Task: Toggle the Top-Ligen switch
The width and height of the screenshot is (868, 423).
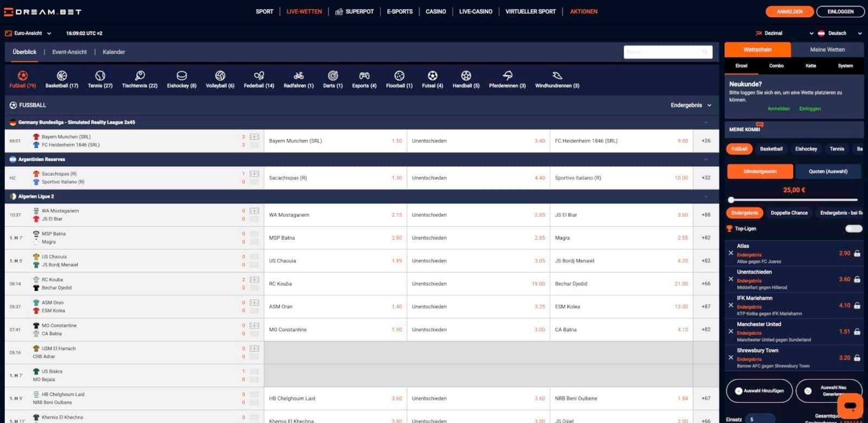Action: (x=853, y=229)
